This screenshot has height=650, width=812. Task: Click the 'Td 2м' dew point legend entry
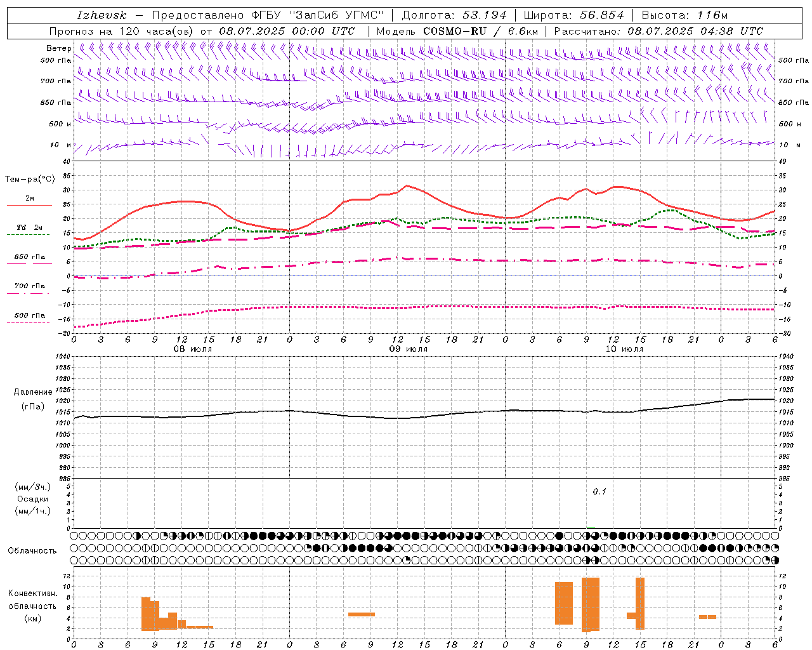click(29, 227)
